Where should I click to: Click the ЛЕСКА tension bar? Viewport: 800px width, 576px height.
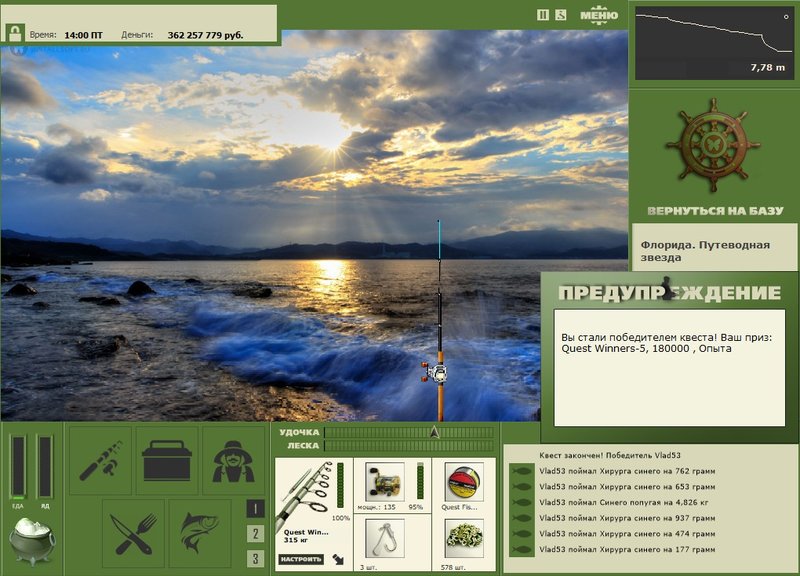[410, 446]
